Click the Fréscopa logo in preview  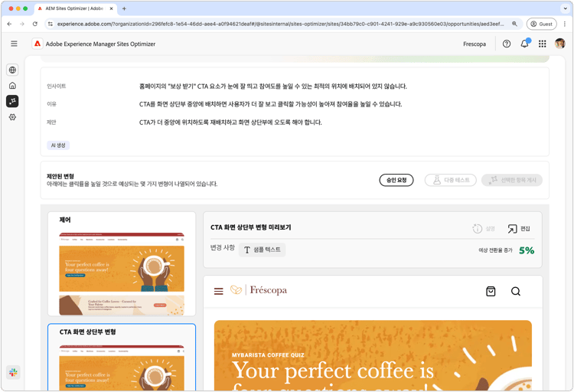click(259, 290)
